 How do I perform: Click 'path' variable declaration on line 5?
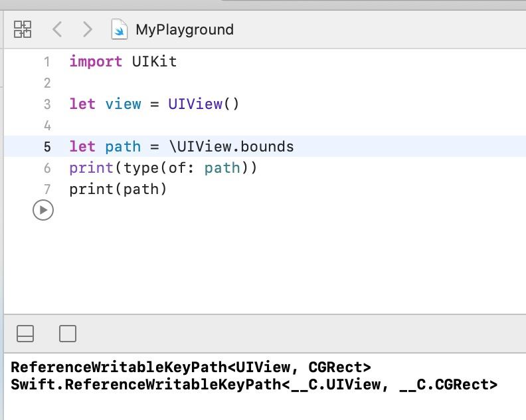(x=123, y=147)
